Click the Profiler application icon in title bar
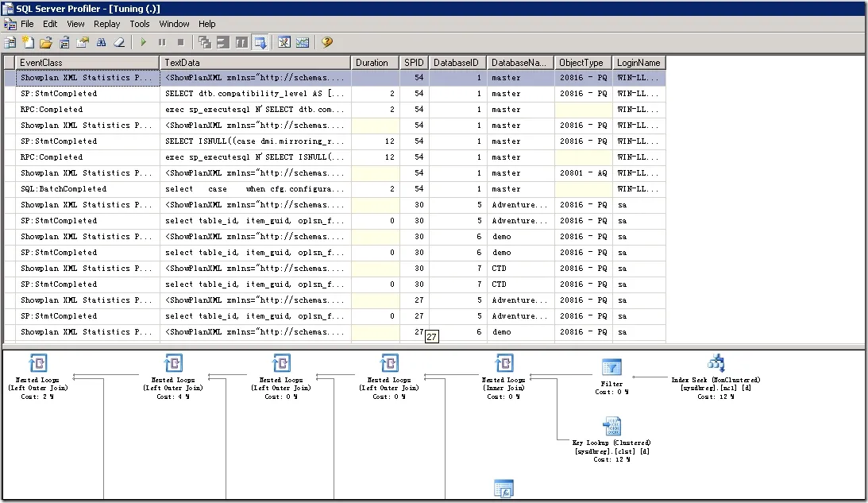The height and width of the screenshot is (503, 868). click(x=8, y=8)
